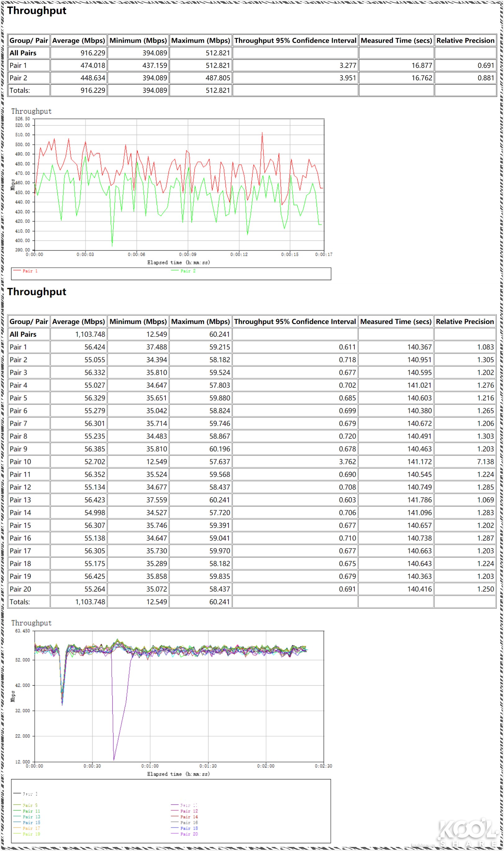504x851 pixels.
Task: Click the Pair 13 chart legend entry
Action: [27, 817]
